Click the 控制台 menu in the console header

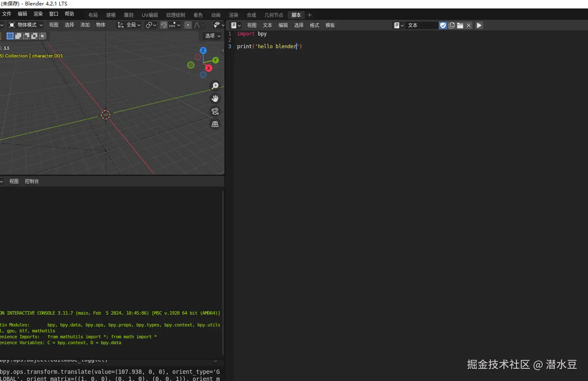(32, 181)
